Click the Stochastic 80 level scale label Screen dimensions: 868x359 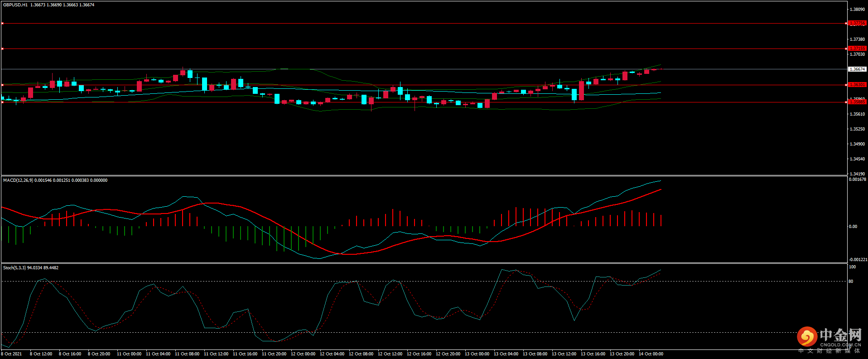(851, 281)
